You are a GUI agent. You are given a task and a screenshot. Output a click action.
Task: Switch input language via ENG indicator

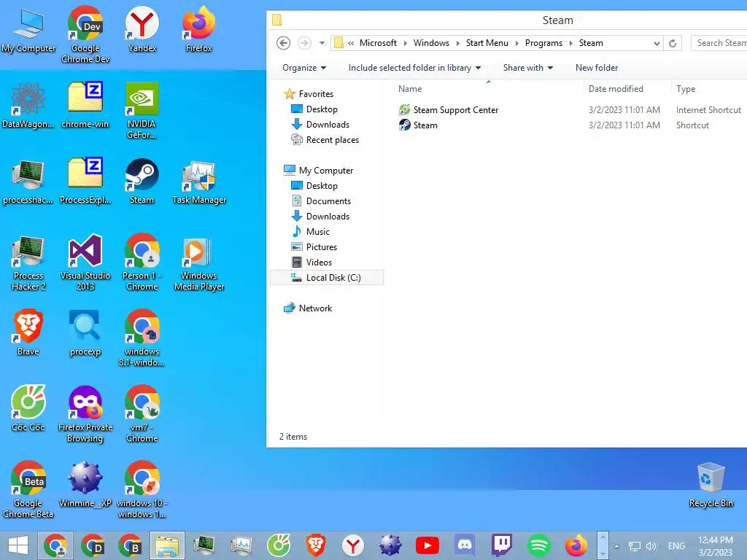(676, 546)
